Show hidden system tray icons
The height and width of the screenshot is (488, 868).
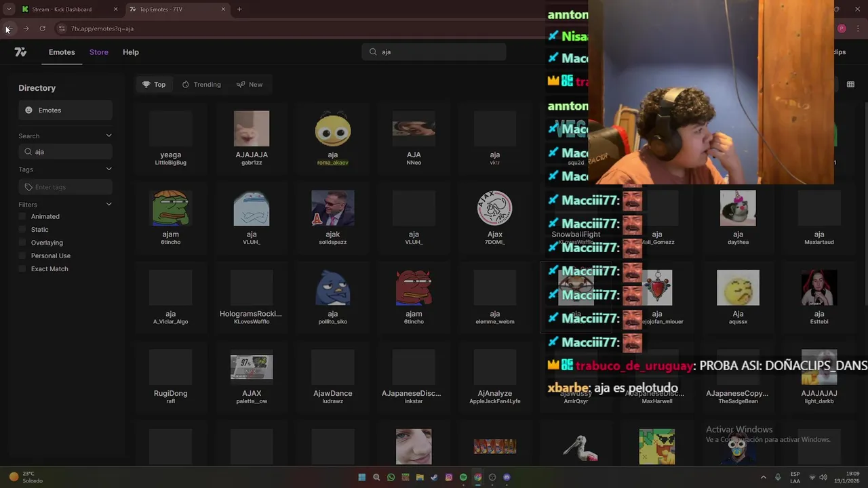(x=763, y=477)
